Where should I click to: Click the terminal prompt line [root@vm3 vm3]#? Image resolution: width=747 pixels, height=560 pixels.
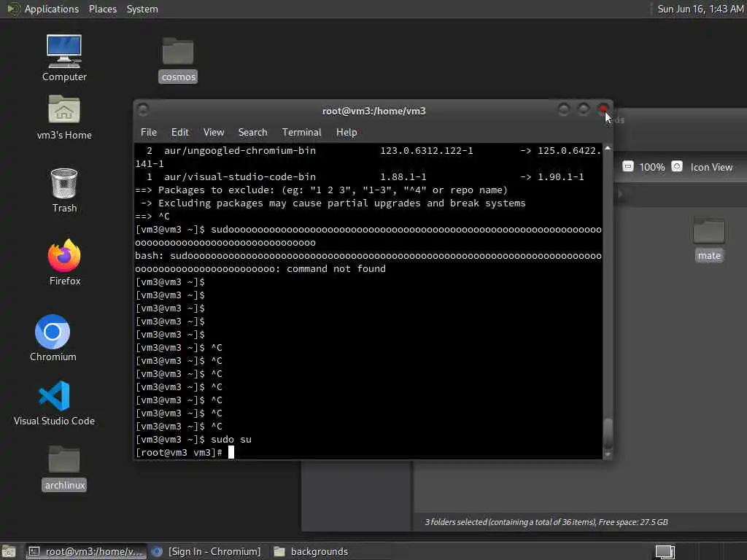click(179, 452)
